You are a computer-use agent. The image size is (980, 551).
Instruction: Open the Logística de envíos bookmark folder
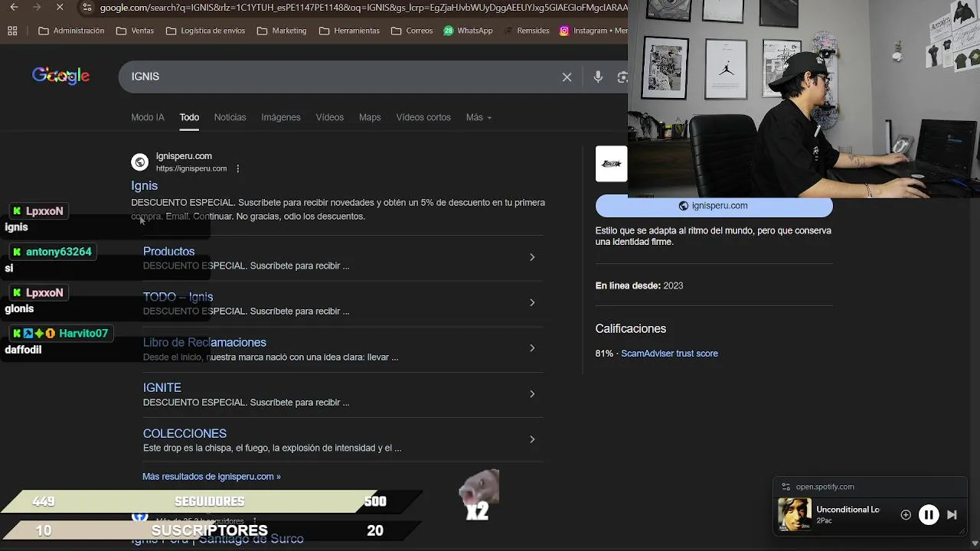click(x=205, y=31)
